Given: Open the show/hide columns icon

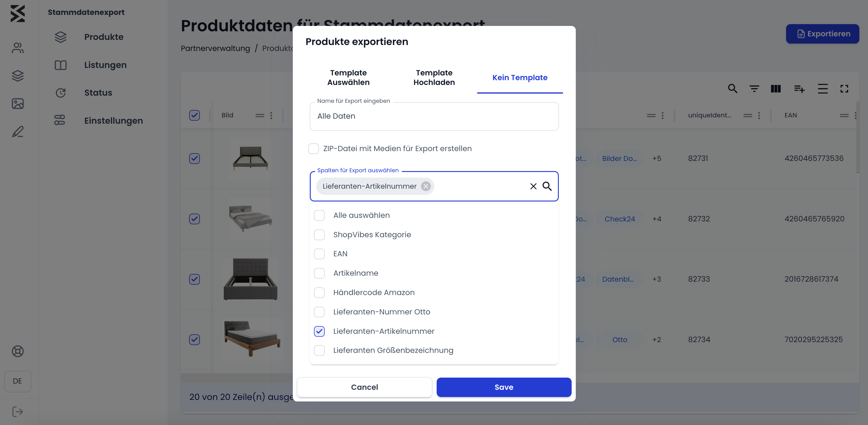Looking at the screenshot, I should tap(776, 89).
